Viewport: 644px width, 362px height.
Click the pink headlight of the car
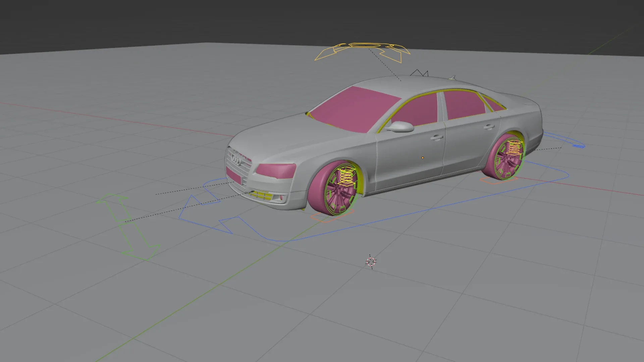(276, 170)
